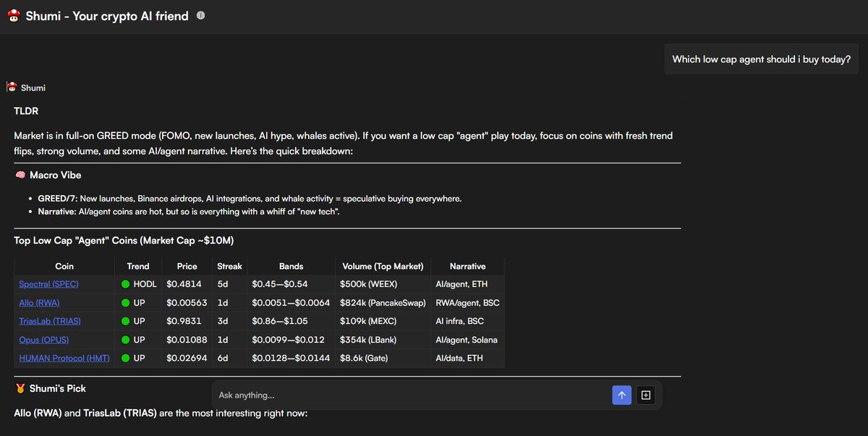Click the AI infra, BSC narrative cell

coord(467,321)
